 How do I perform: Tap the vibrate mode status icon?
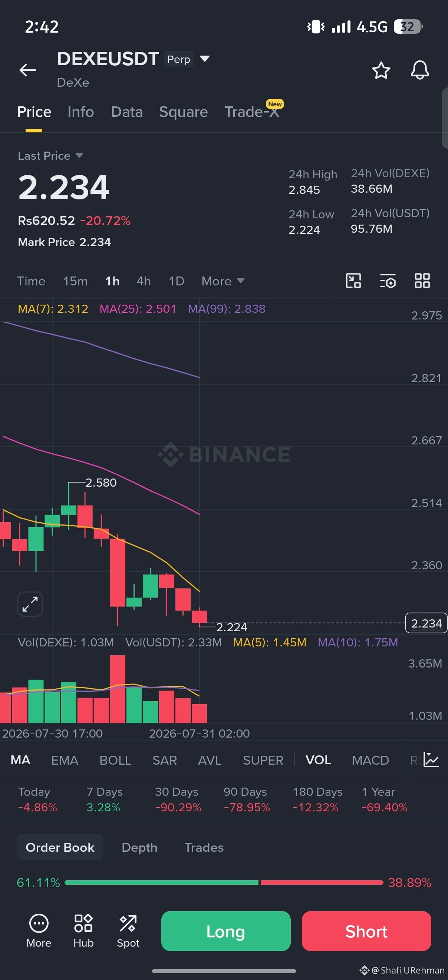316,27
